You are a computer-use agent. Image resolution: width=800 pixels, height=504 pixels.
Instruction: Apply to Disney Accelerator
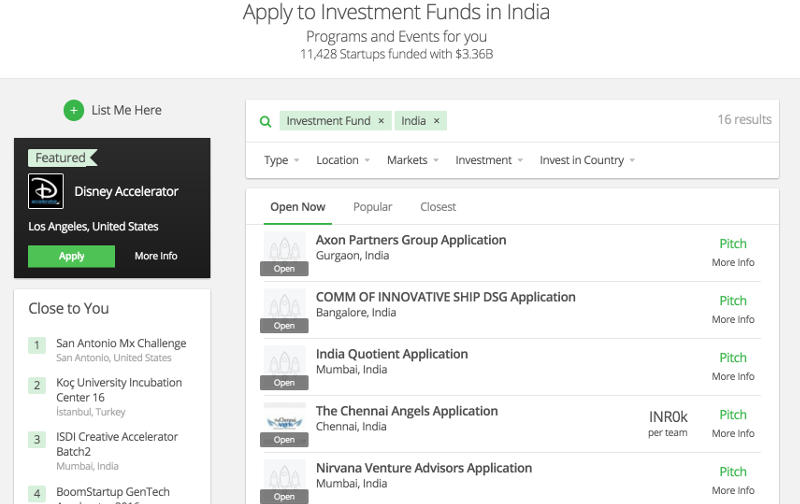pyautogui.click(x=71, y=256)
